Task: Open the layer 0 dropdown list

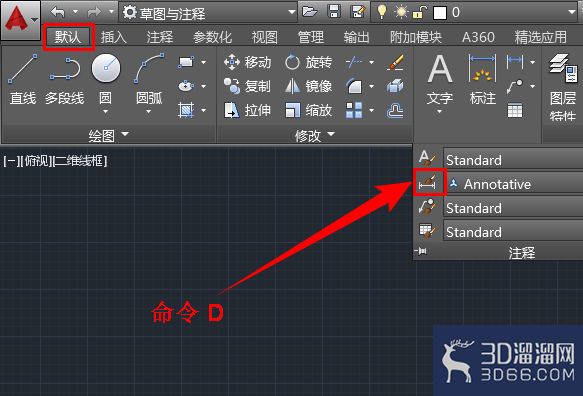Action: (572, 12)
